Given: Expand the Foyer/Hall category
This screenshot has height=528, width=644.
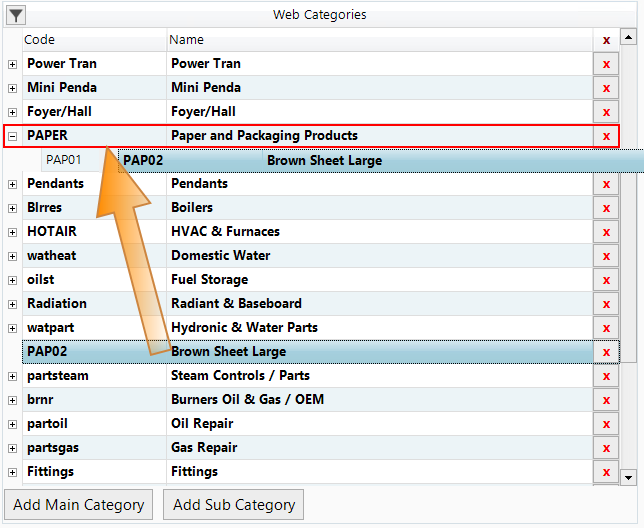Looking at the screenshot, I should coord(13,112).
